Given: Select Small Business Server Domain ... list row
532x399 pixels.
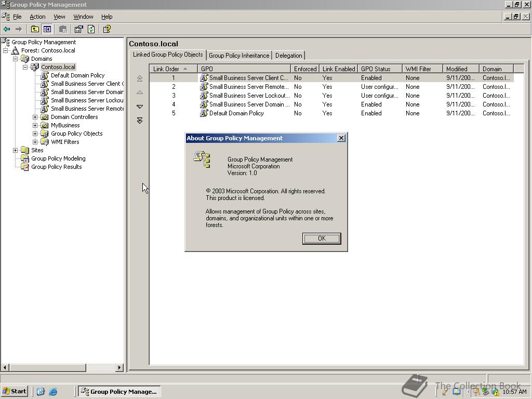Looking at the screenshot, I should coord(331,104).
